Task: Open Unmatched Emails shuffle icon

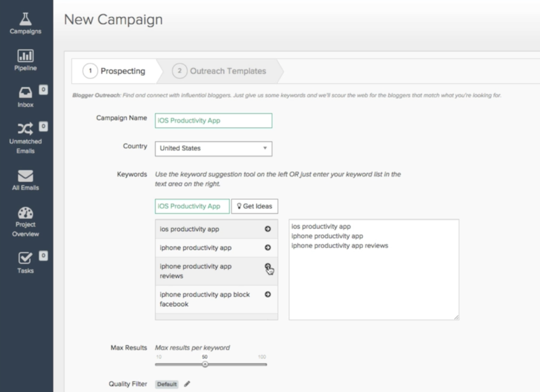Action: click(x=25, y=129)
